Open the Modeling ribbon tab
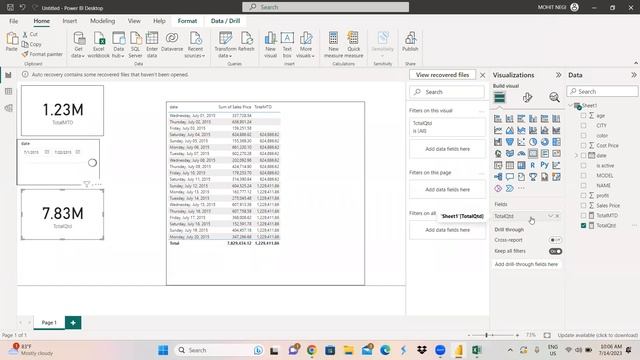The width and height of the screenshot is (640, 360). pyautogui.click(x=102, y=21)
